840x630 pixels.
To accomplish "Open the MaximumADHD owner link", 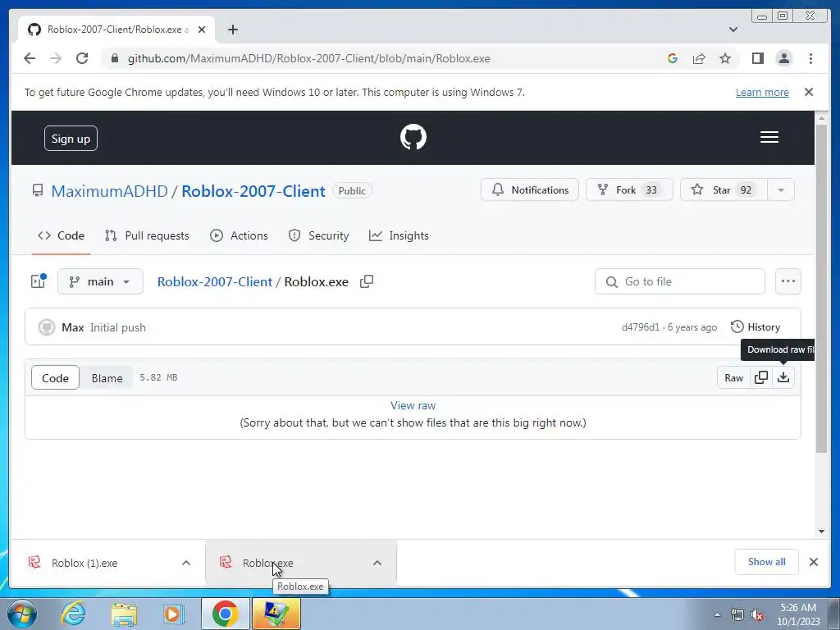I will coord(110,191).
